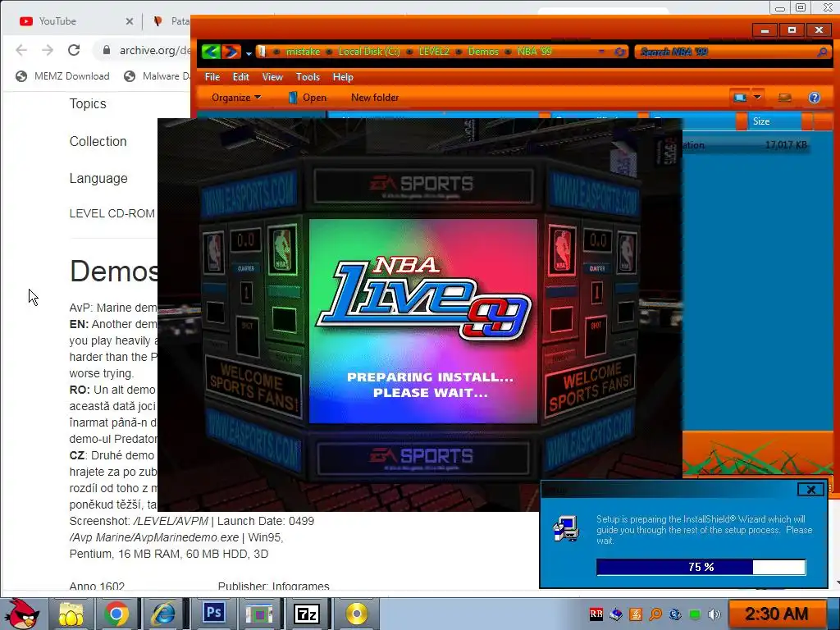Refresh the NBA '99 folder view
This screenshot has width=840, height=630.
pos(620,52)
